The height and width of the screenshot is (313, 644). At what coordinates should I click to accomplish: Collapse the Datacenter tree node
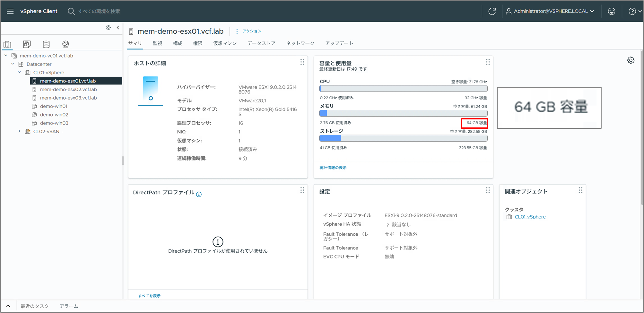(13, 64)
